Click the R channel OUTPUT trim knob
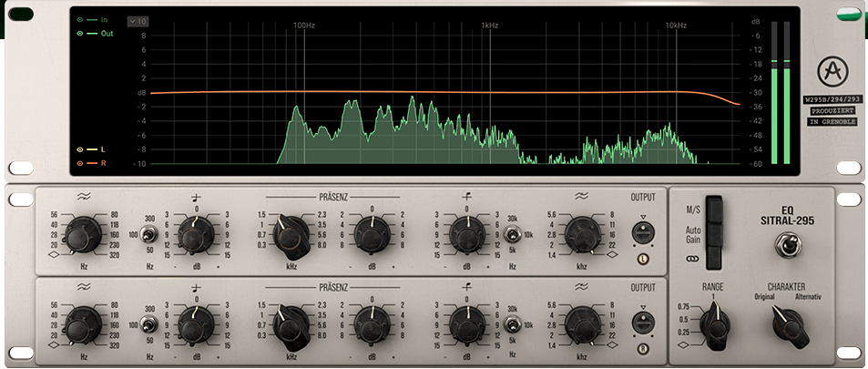The width and height of the screenshot is (868, 369). click(643, 323)
